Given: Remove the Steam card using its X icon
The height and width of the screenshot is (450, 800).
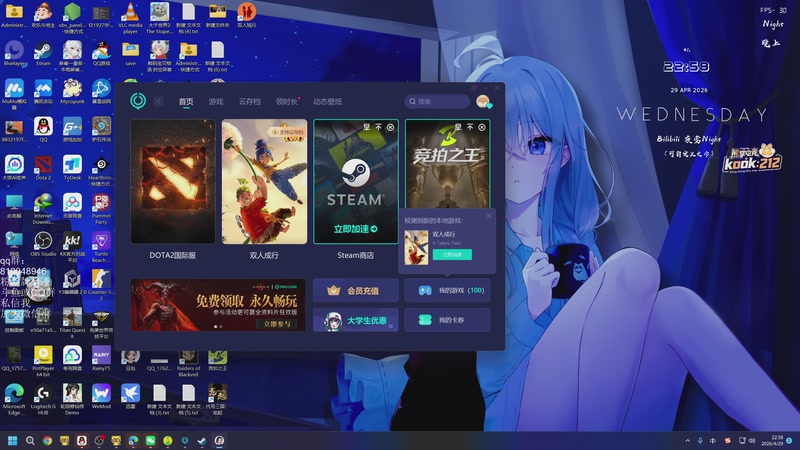Looking at the screenshot, I should click(390, 127).
